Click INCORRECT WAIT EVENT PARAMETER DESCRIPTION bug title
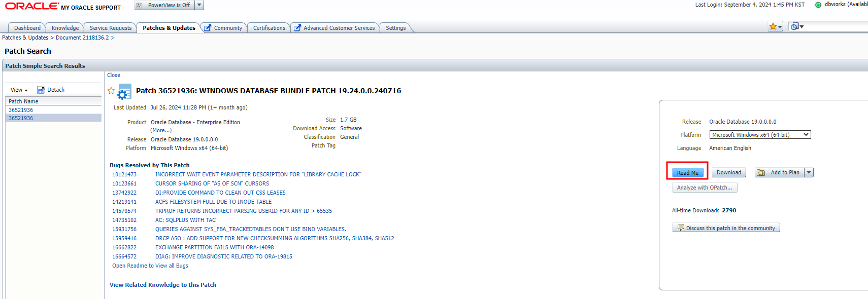Image resolution: width=868 pixels, height=299 pixels. coord(258,174)
